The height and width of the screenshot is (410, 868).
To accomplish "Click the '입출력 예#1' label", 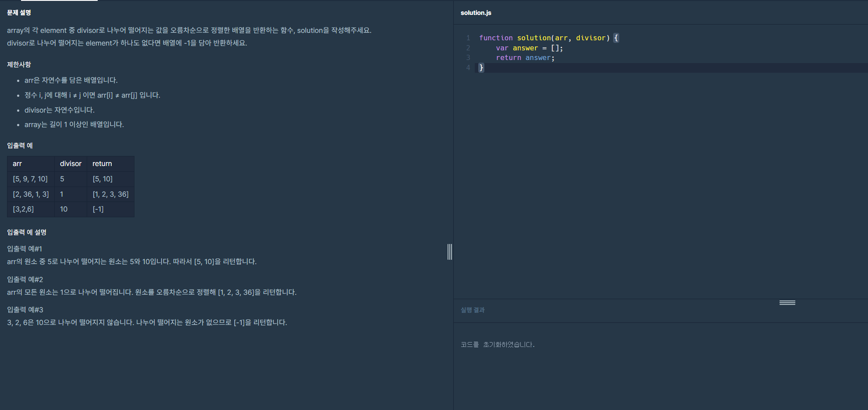I will (x=25, y=249).
